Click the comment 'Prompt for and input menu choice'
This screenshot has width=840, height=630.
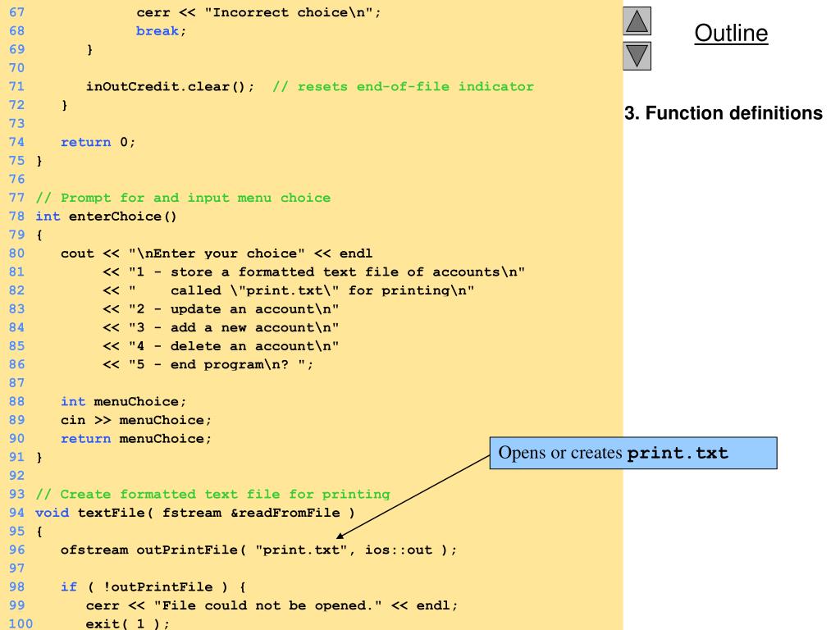pyautogui.click(x=183, y=199)
